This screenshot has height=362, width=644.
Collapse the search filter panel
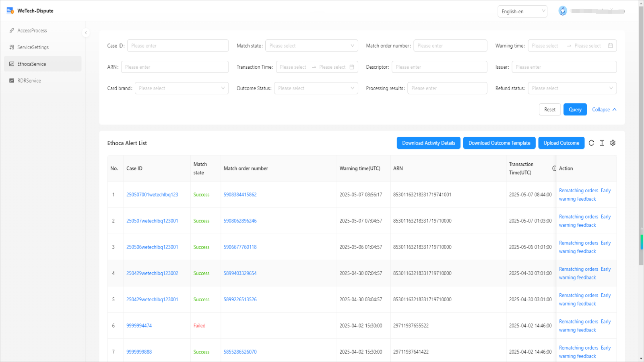tap(604, 110)
